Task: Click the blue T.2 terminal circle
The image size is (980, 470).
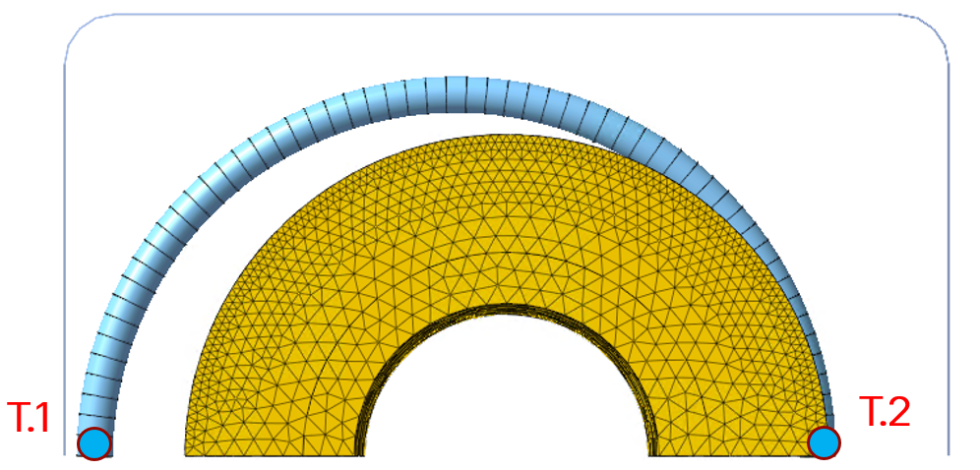Action: click(824, 443)
